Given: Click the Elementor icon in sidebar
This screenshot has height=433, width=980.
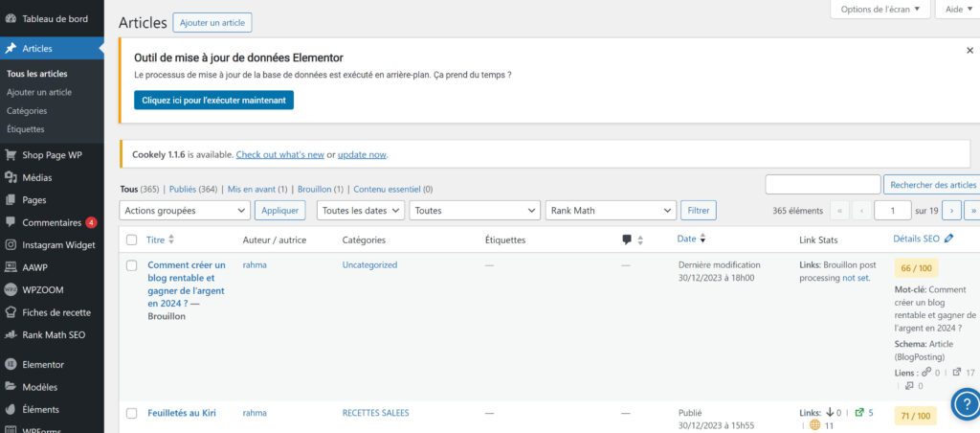Looking at the screenshot, I should coord(10,364).
